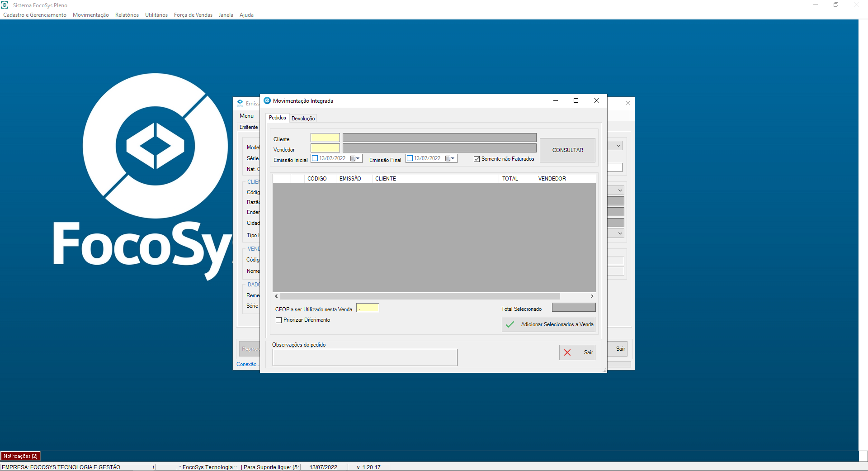Open the Força de Vendas menu

click(193, 15)
